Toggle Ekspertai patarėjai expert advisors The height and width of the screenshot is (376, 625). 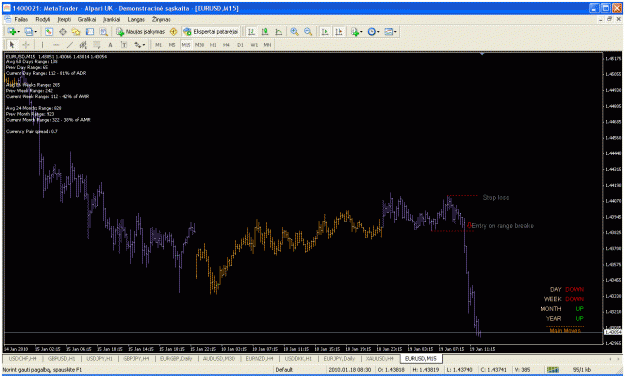point(210,31)
